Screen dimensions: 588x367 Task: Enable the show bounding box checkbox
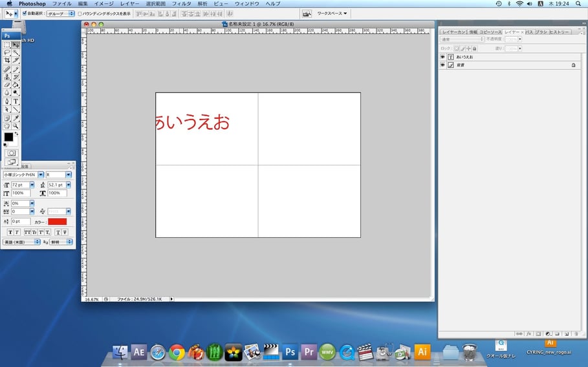(80, 13)
